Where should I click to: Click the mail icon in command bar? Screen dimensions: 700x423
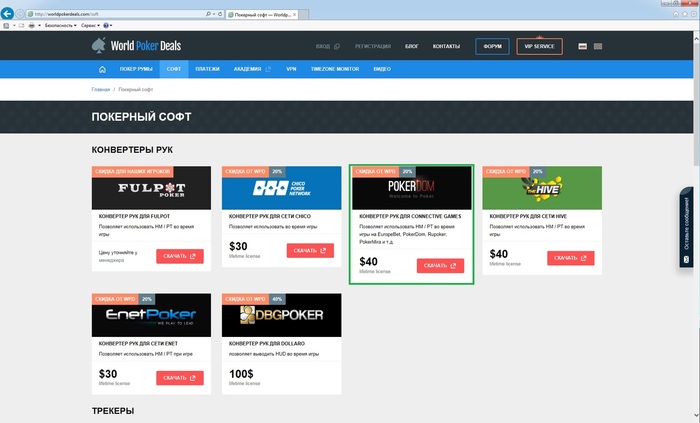[x=21, y=25]
